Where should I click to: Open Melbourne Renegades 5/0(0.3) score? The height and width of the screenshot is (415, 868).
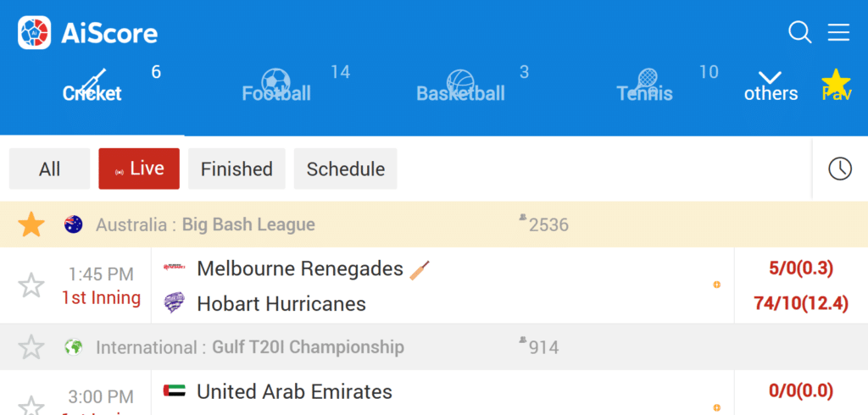tap(801, 268)
